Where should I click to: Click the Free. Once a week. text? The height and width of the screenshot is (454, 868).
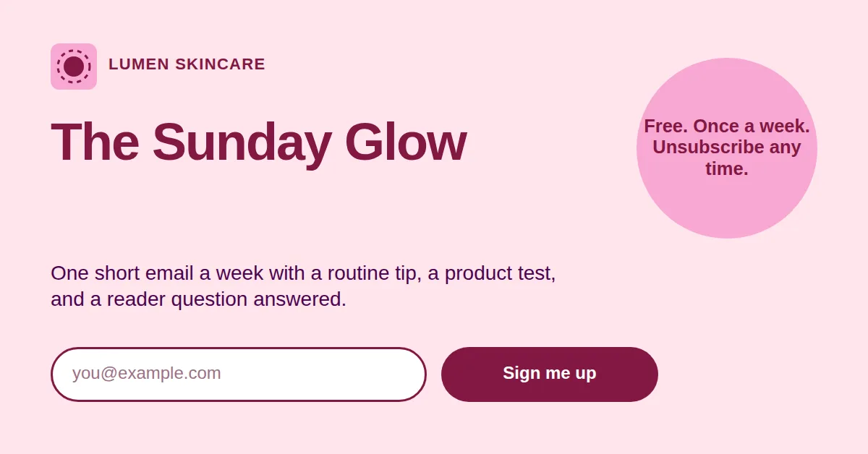click(x=727, y=126)
